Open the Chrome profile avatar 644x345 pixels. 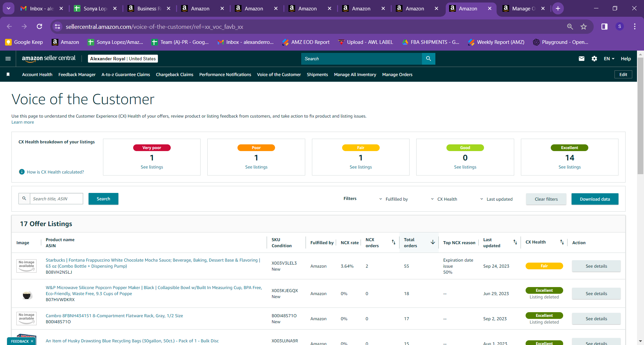[620, 26]
